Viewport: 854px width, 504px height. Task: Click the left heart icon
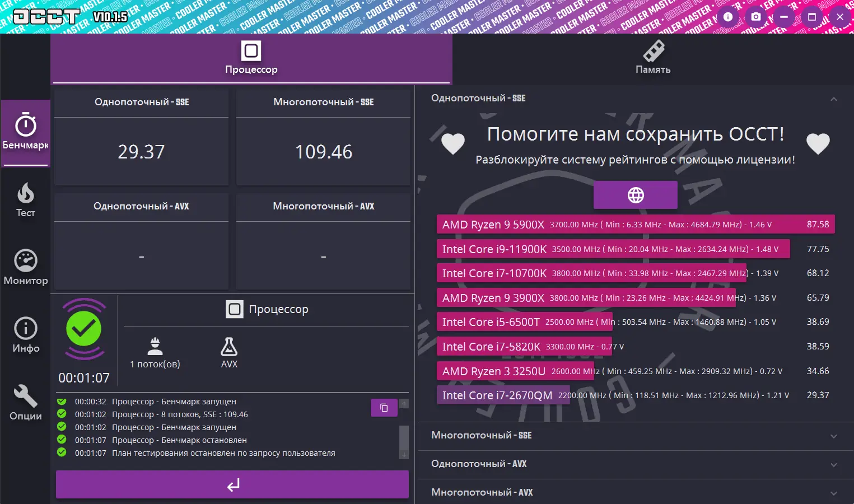coord(452,143)
